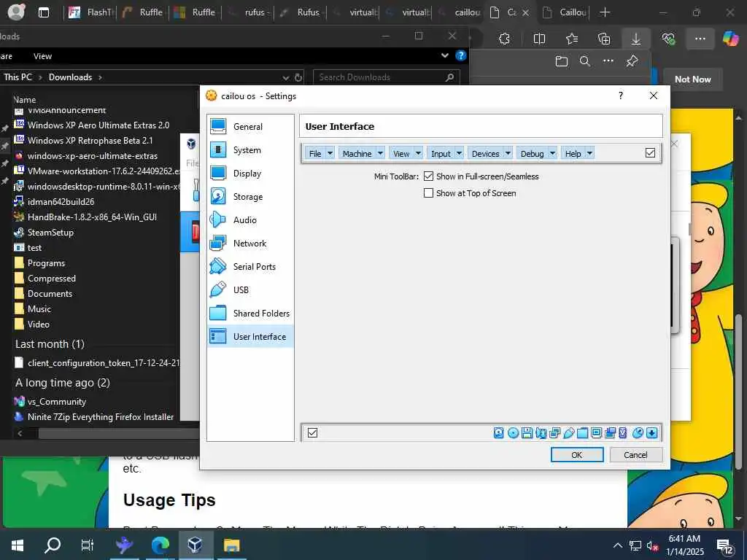The height and width of the screenshot is (560, 747).
Task: Click the Edge page vertical scrollbar
Action: click(x=739, y=391)
